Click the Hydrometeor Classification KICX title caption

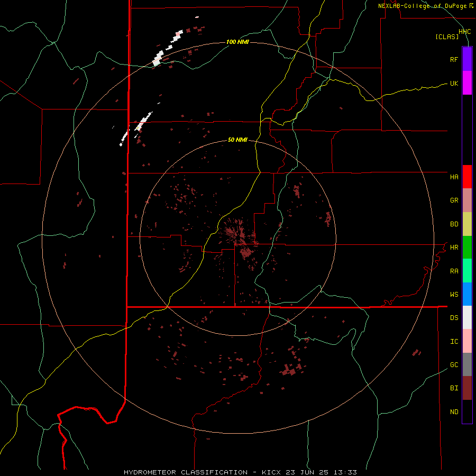pos(240,472)
